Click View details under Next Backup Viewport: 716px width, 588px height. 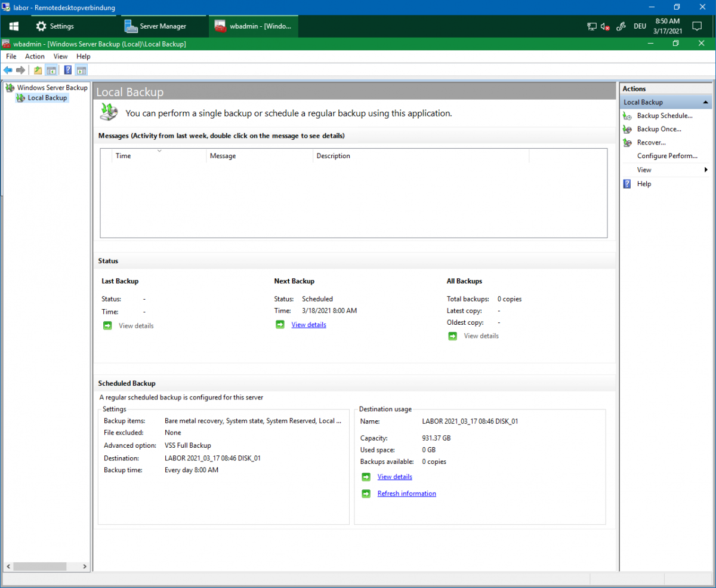(308, 325)
